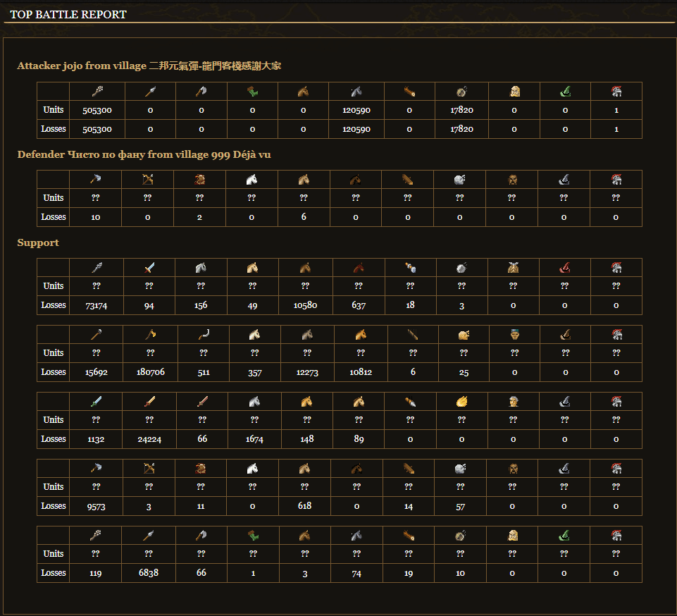
Task: Click Spotter face icon above 2 losses in Defender table
Action: [x=199, y=179]
